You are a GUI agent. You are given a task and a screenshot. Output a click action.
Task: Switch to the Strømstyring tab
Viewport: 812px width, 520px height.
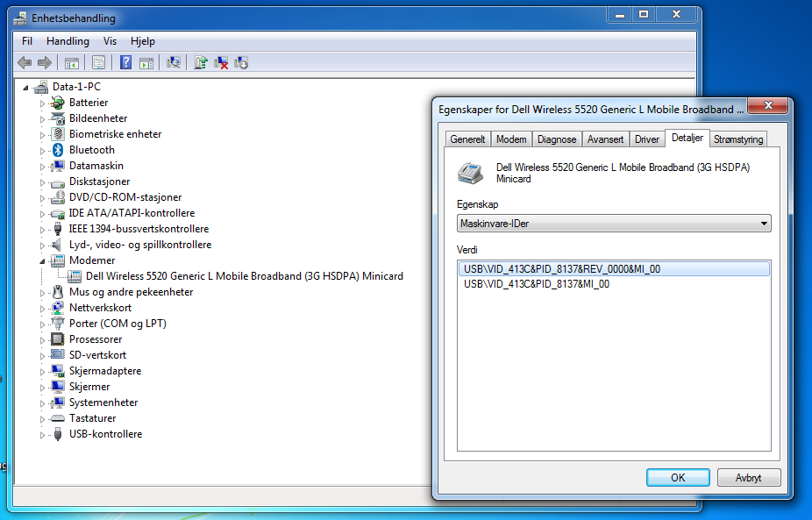[738, 139]
